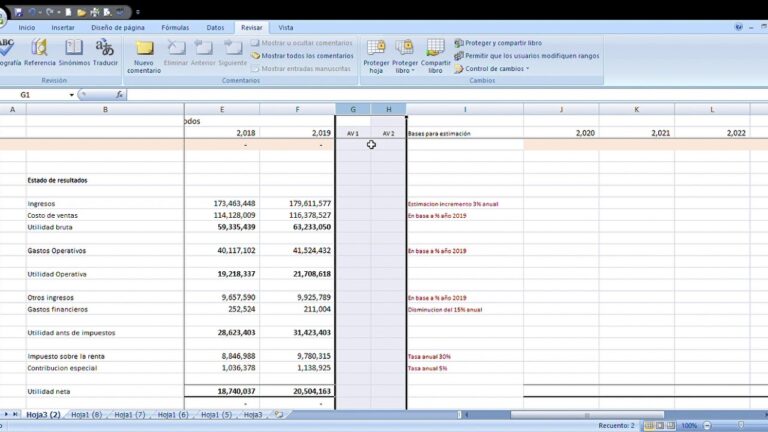Click the Redo arrow in quick access toolbar
Viewport: 768px width, 432px height.
[x=49, y=12]
